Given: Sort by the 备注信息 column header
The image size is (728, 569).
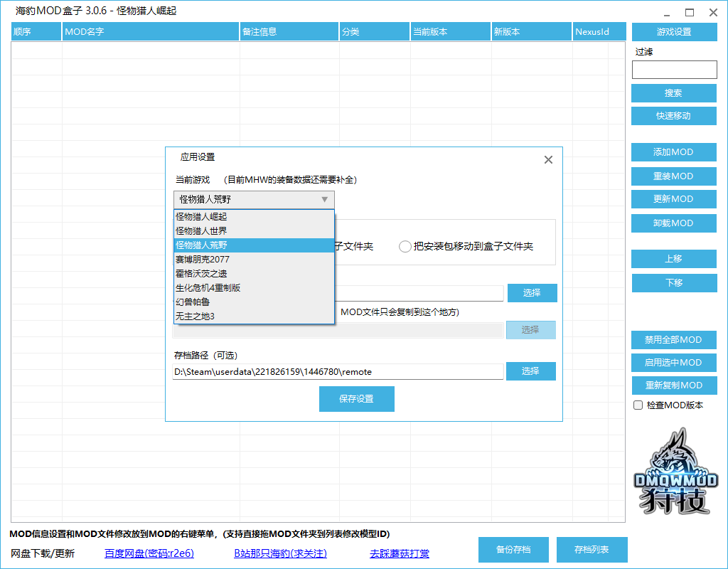Looking at the screenshot, I should (x=289, y=31).
